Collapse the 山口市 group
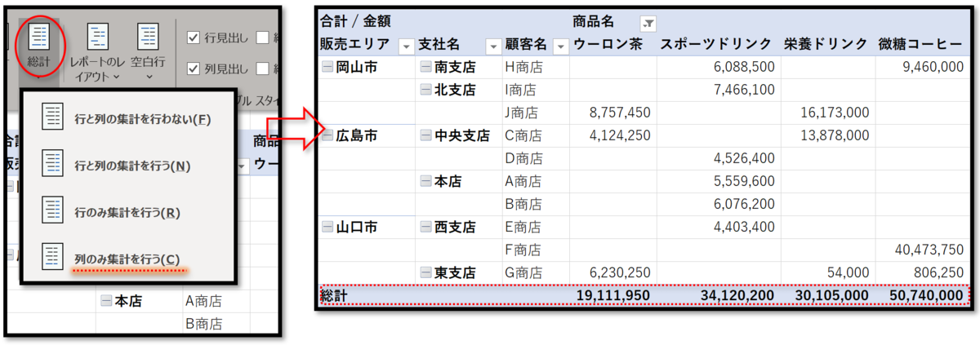Screen dimensions: 980x345 327,227
